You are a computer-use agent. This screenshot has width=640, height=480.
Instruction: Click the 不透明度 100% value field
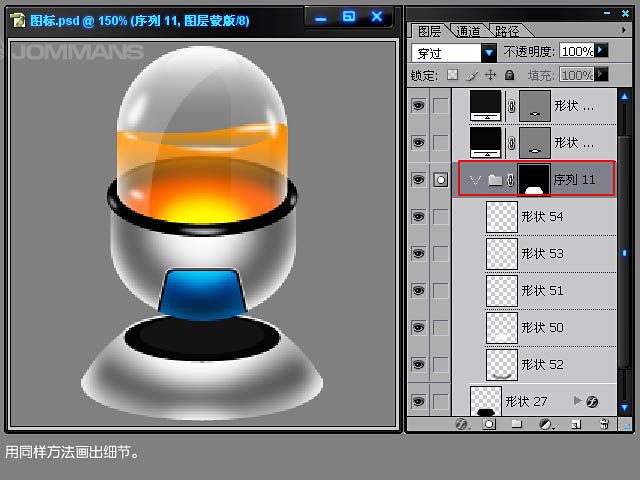[577, 51]
